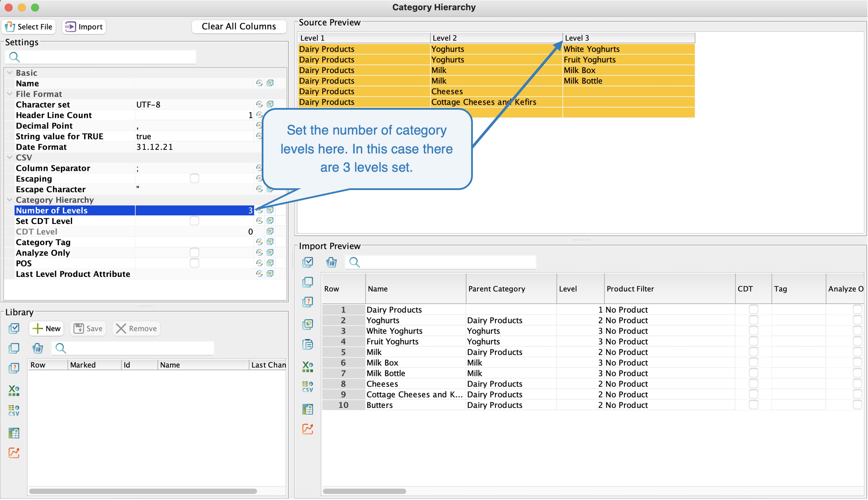Screen dimensions: 868x500
Task: Copy to clipboard icon in Import Preview
Action: 332,262
